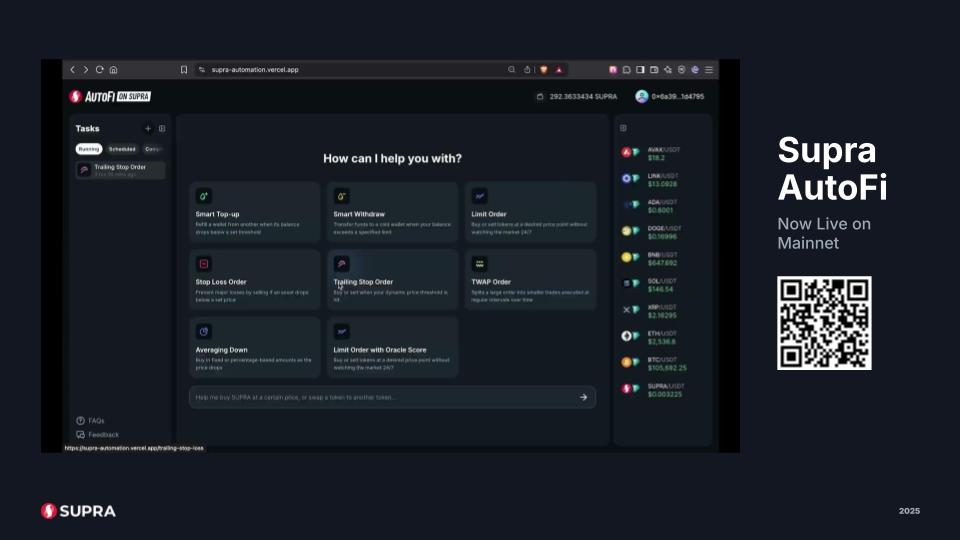This screenshot has width=960, height=540.
Task: Choose the Trailing Stop Order card
Action: coord(392,280)
